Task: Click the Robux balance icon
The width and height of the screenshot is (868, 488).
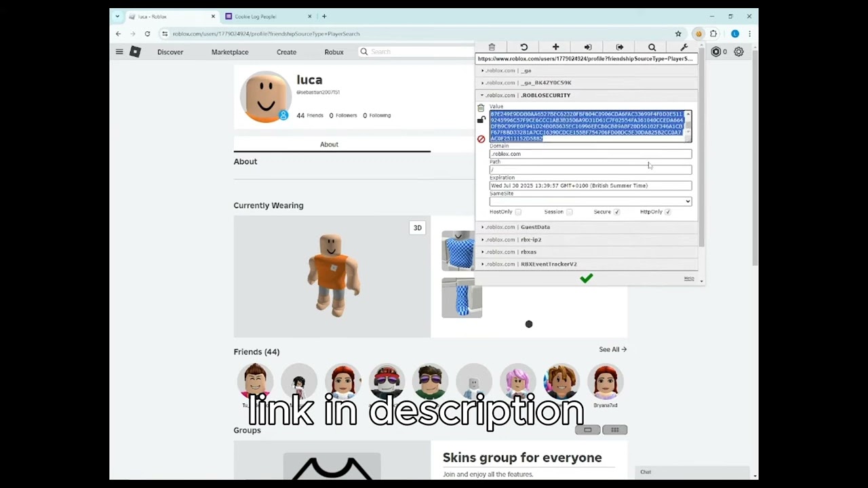Action: click(x=715, y=52)
